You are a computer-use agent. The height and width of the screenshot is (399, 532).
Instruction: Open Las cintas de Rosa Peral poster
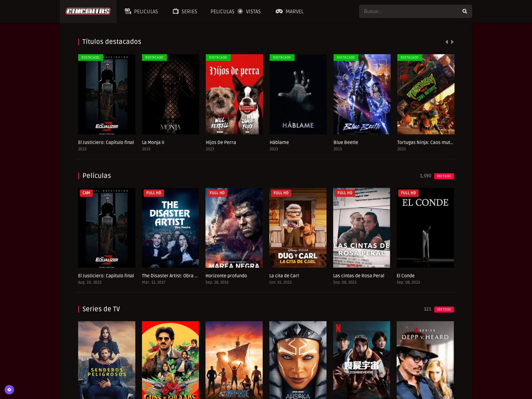click(361, 228)
